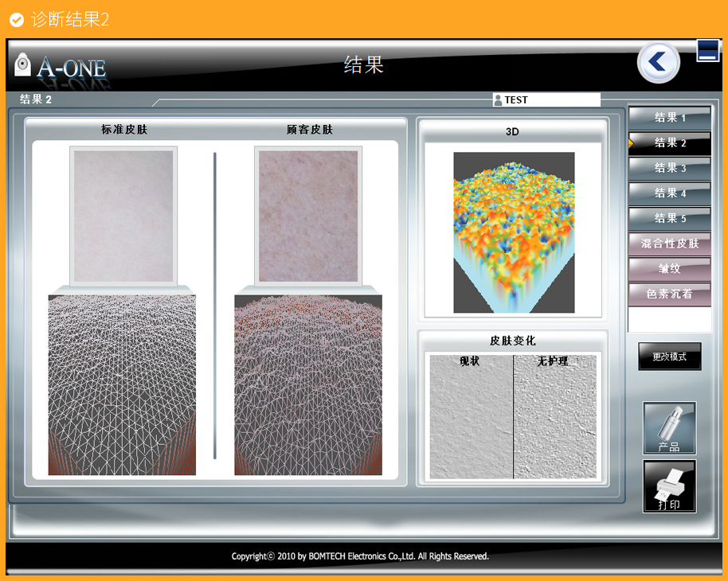Switch to the 结果 1 tab
The width and height of the screenshot is (728, 581).
pos(670,118)
